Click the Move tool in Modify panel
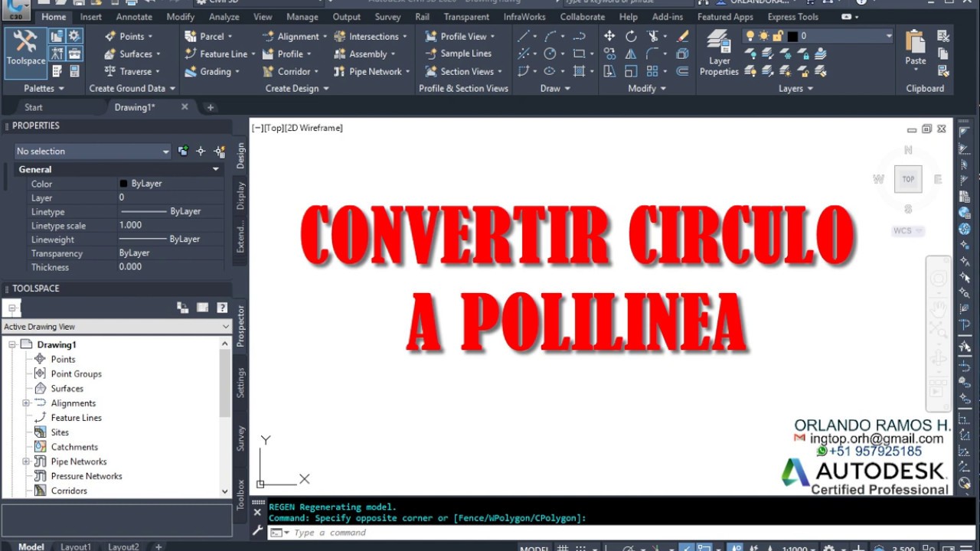Image resolution: width=980 pixels, height=551 pixels. 609,36
